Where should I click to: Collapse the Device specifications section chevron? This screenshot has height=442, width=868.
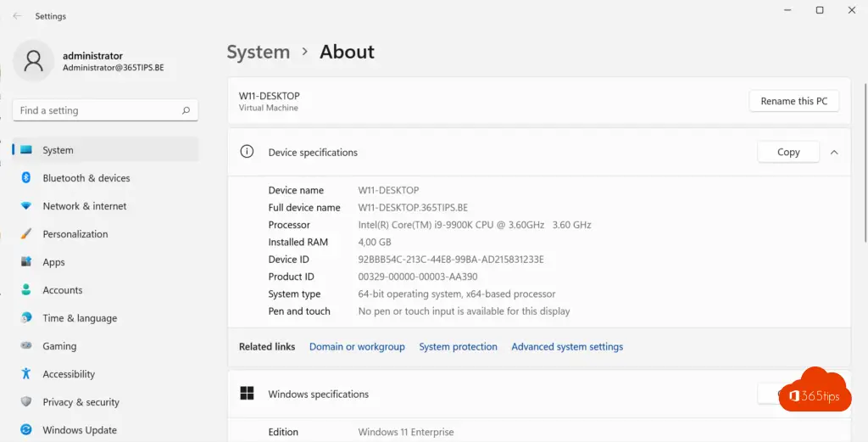tap(834, 153)
